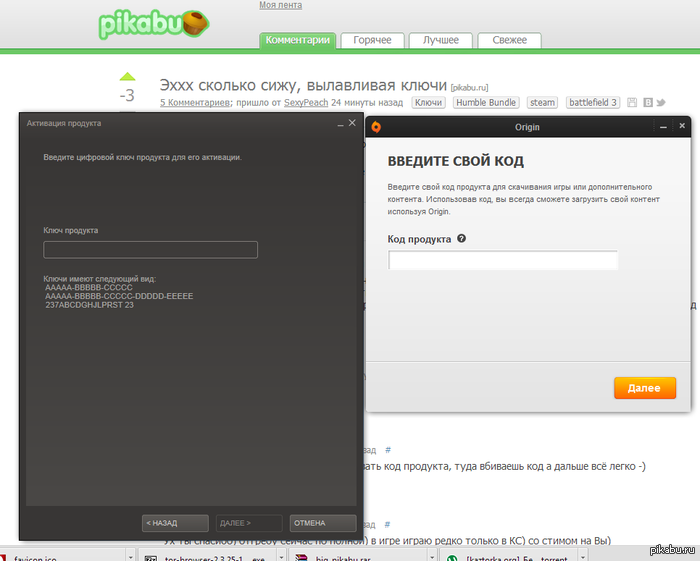The image size is (700, 561).
Task: Click the greyed ДАЛЕЕ > button
Action: (x=249, y=523)
